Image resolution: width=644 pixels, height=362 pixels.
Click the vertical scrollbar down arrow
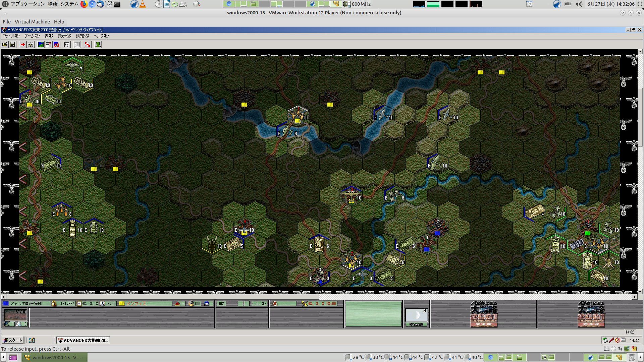640,292
